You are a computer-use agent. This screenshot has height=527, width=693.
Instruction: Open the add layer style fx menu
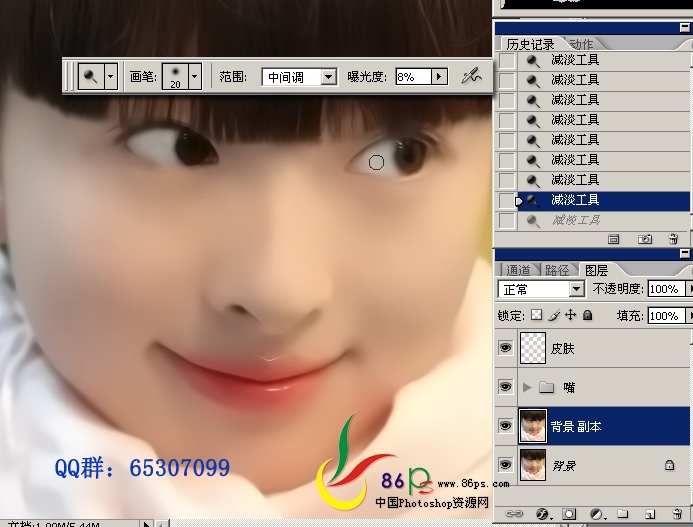click(x=542, y=514)
